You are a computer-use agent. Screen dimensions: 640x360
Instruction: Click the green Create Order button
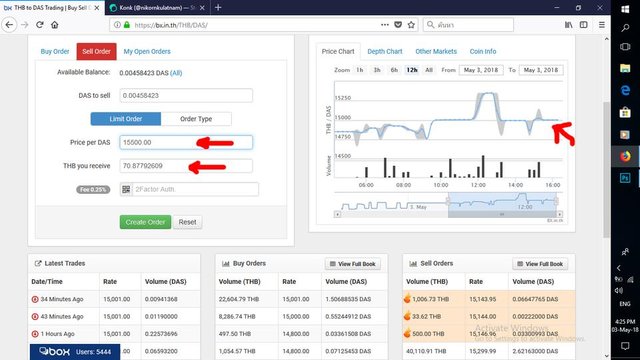[145, 222]
